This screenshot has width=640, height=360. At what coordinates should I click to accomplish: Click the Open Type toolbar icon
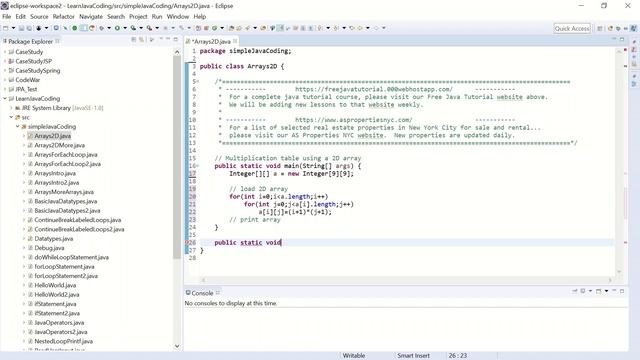231,28
